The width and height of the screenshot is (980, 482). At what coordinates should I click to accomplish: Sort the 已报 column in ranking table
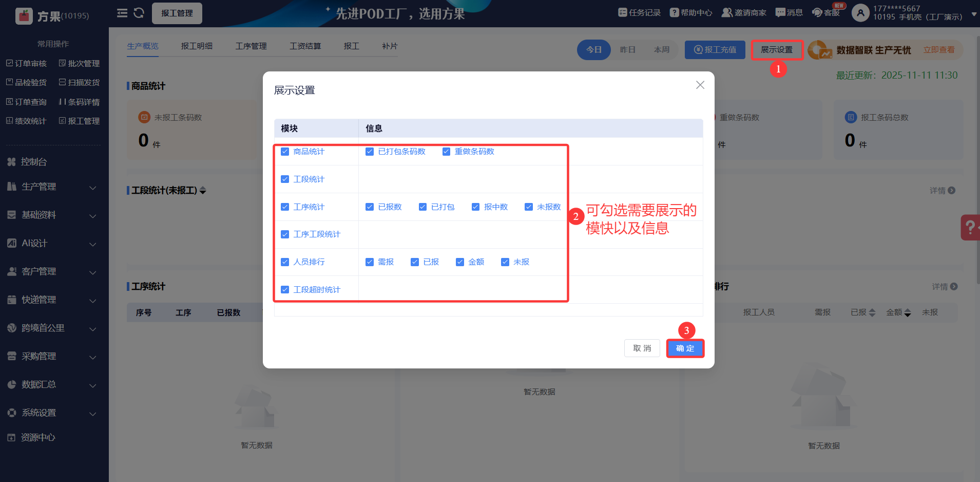coord(872,312)
